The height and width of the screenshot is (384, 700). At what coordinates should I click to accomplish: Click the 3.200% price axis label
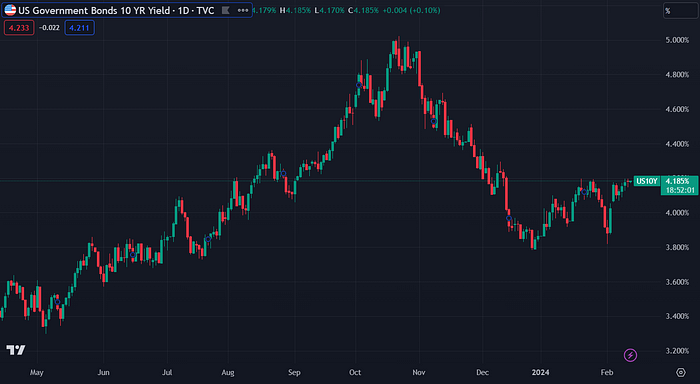pyautogui.click(x=677, y=351)
